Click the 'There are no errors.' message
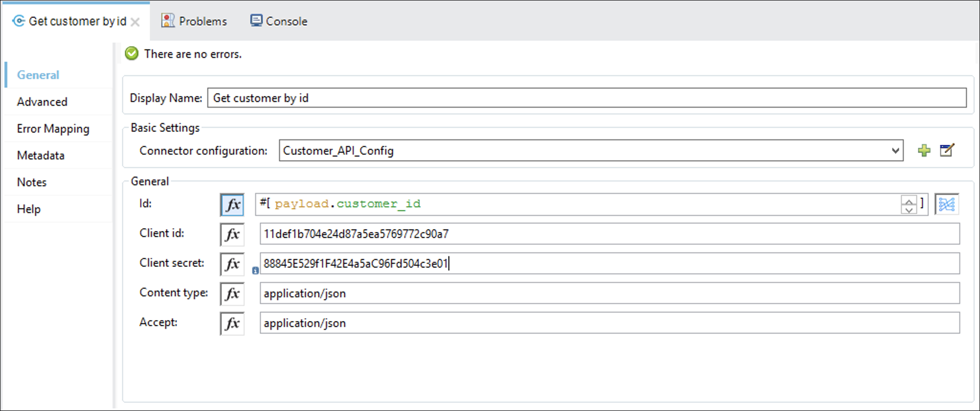Viewport: 980px width, 411px height. (x=193, y=54)
